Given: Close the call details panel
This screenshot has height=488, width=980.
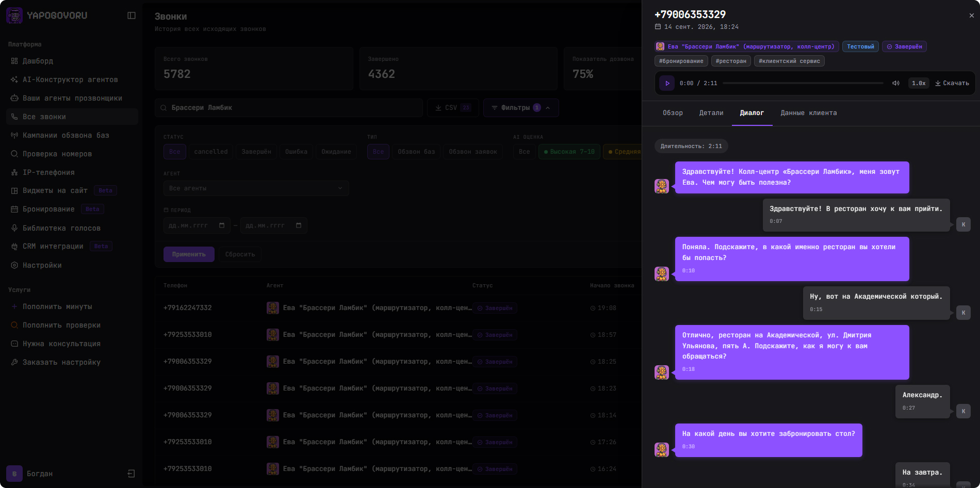Looking at the screenshot, I should coord(971,15).
